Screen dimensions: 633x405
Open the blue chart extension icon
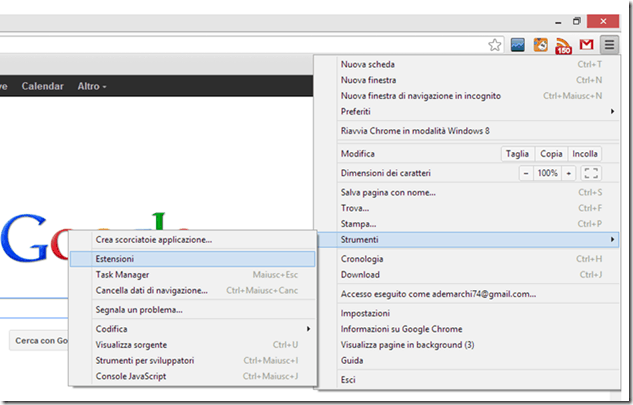[x=518, y=44]
